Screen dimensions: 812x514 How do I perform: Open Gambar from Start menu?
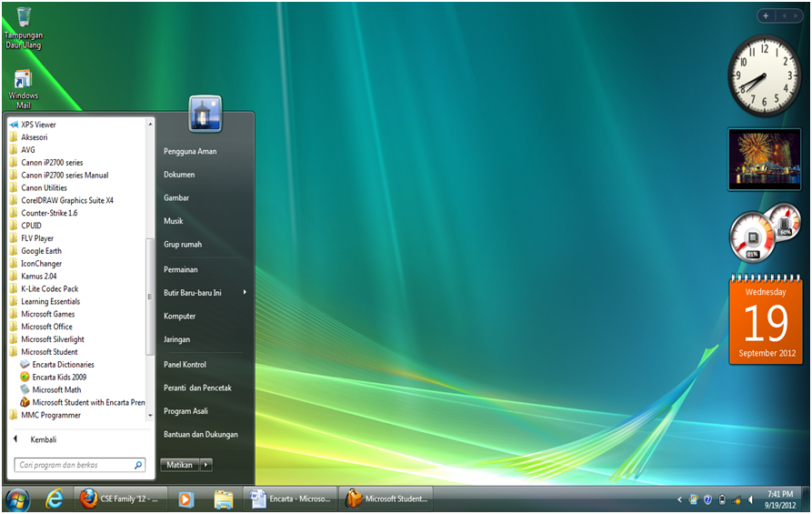coord(176,198)
